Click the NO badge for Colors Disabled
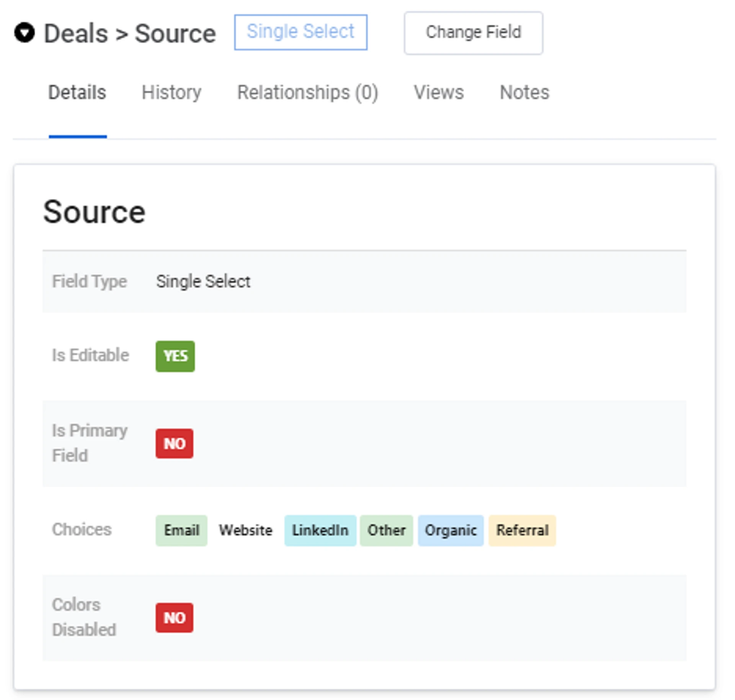This screenshot has width=735, height=700. tap(174, 617)
